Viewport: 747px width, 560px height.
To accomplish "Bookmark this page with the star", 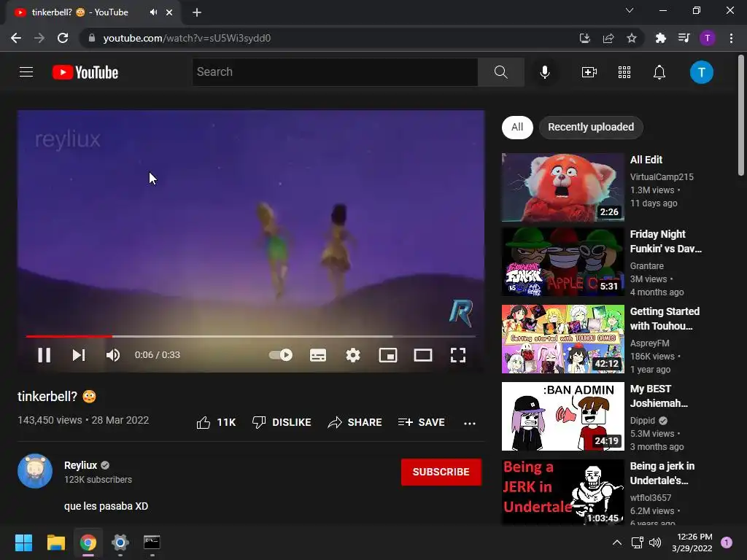I will [x=632, y=38].
